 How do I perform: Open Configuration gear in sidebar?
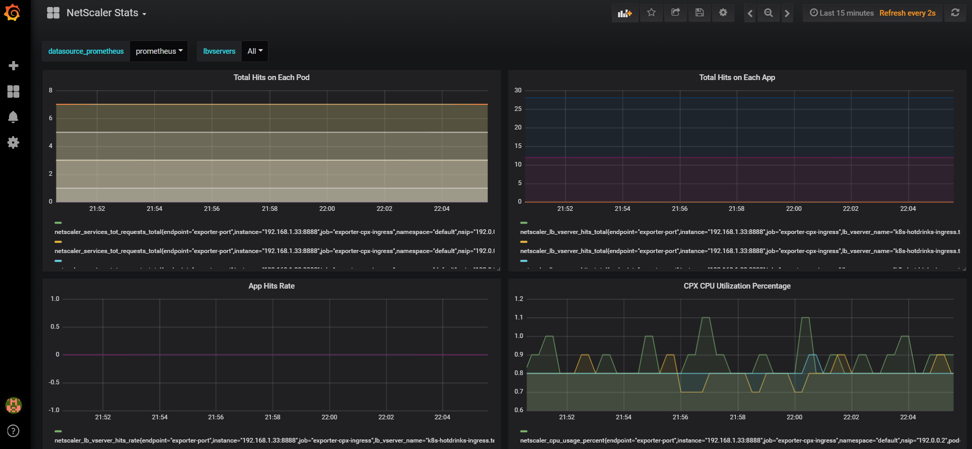(13, 143)
